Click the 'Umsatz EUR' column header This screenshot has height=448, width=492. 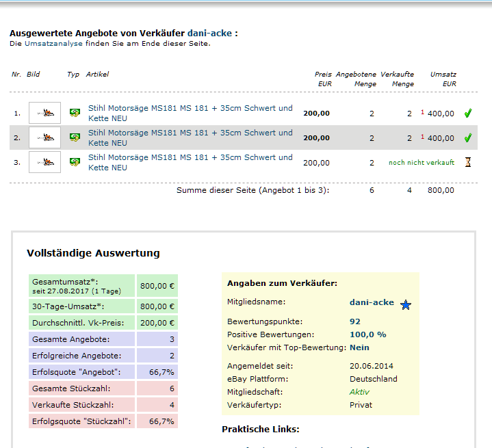click(x=443, y=79)
